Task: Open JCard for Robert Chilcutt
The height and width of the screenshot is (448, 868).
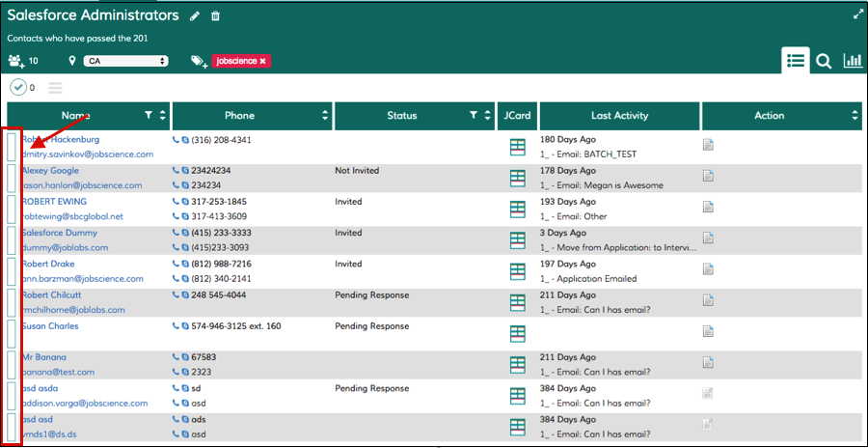Action: click(518, 302)
